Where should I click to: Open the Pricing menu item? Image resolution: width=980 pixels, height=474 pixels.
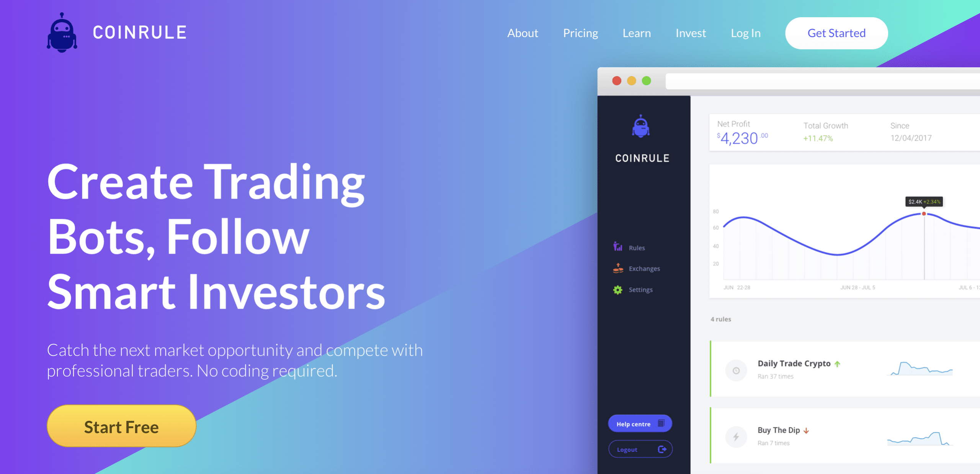click(581, 32)
